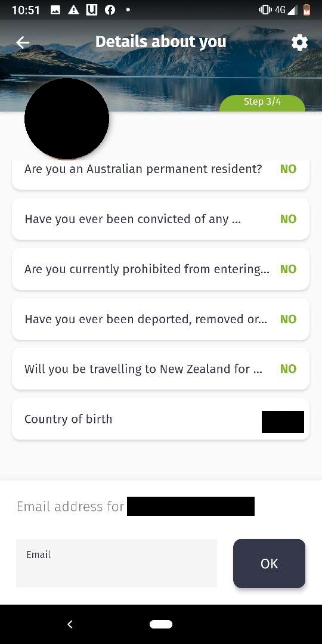Focus the Email input field
Viewport: 322px width, 644px height.
(116, 563)
